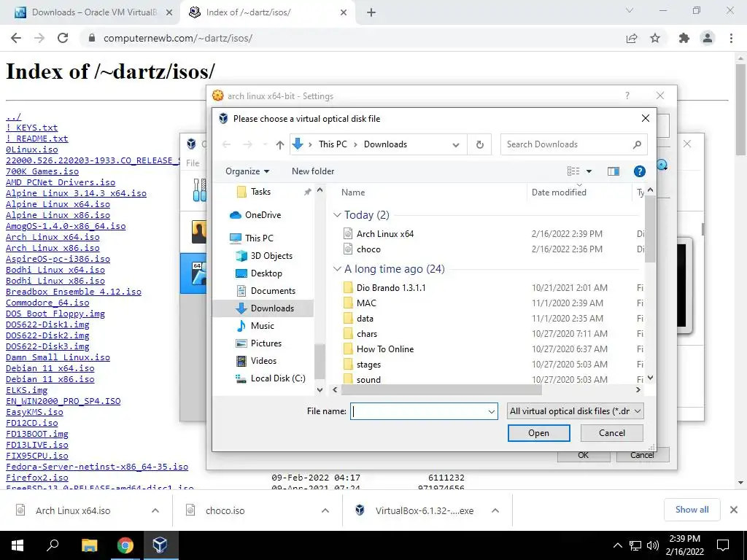Image resolution: width=747 pixels, height=560 pixels.
Task: Open Chrome extensions puzzle icon
Action: click(x=684, y=38)
